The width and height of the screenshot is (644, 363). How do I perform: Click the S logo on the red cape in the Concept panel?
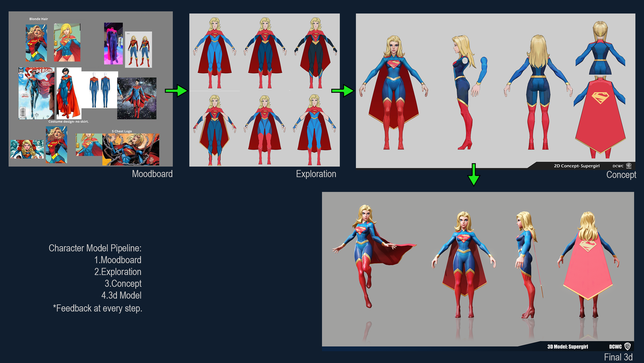tap(600, 98)
